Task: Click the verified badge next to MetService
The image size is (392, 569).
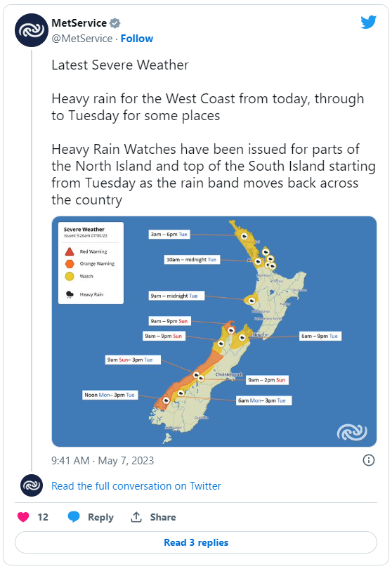Action: (115, 23)
